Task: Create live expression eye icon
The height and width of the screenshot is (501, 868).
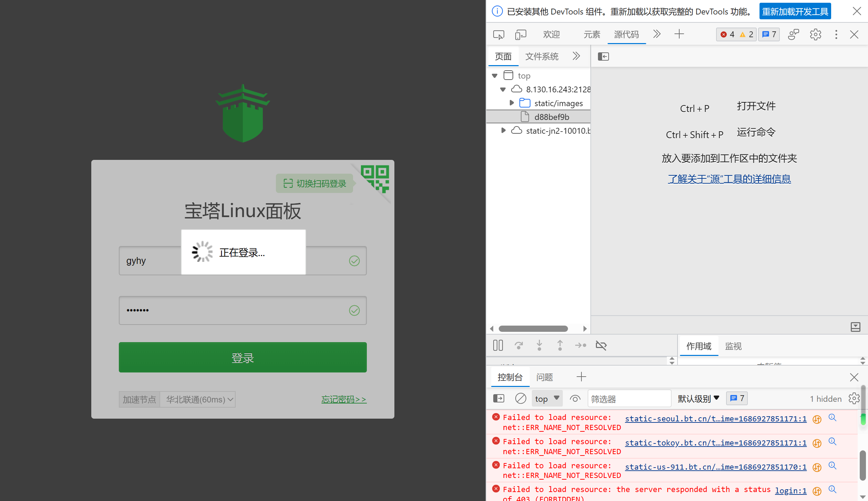Action: click(575, 399)
